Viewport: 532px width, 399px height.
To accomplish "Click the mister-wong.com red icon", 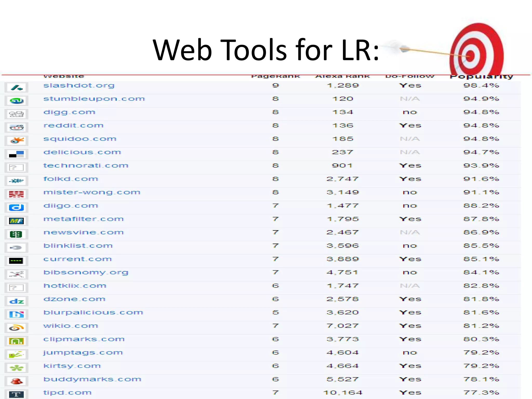I will [x=16, y=194].
